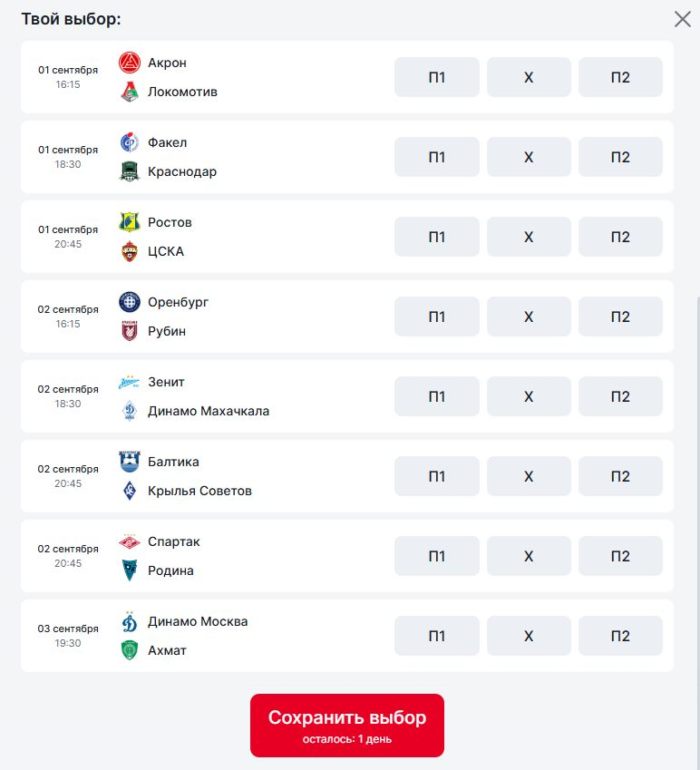The width and height of the screenshot is (700, 770).
Task: Click the Краснодар team logo
Action: coord(130,171)
